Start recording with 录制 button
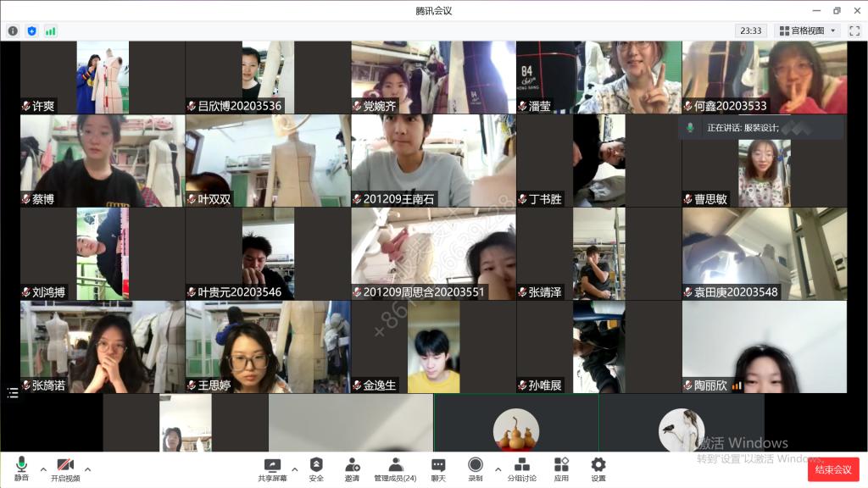Image resolution: width=868 pixels, height=488 pixels. pyautogui.click(x=476, y=469)
